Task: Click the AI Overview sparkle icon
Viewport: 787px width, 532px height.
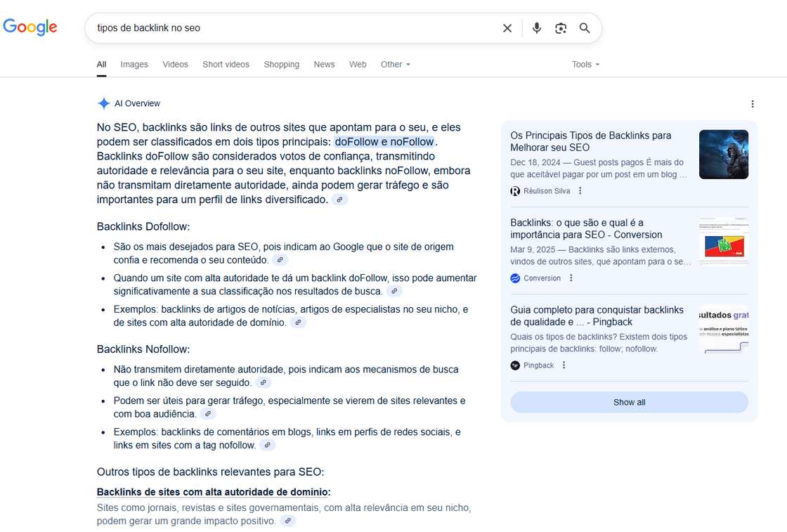Action: point(104,103)
